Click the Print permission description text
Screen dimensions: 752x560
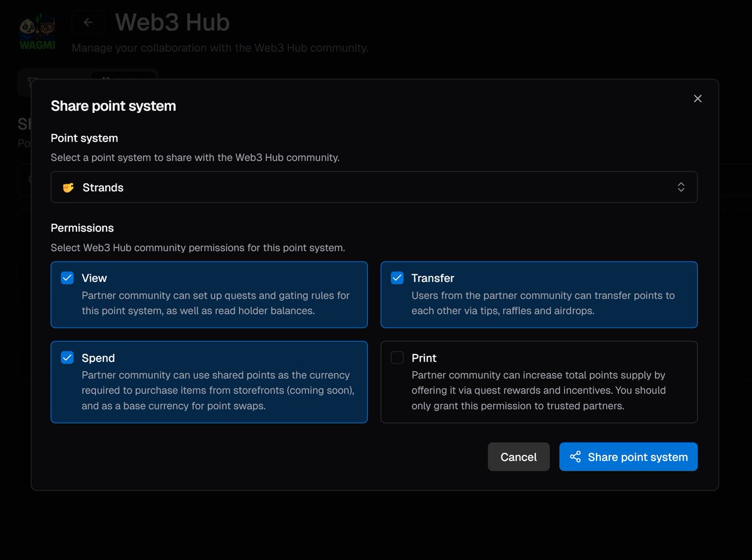tap(538, 390)
